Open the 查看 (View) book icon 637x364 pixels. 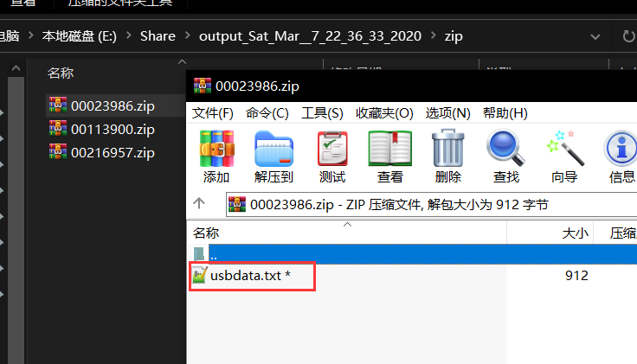390,149
